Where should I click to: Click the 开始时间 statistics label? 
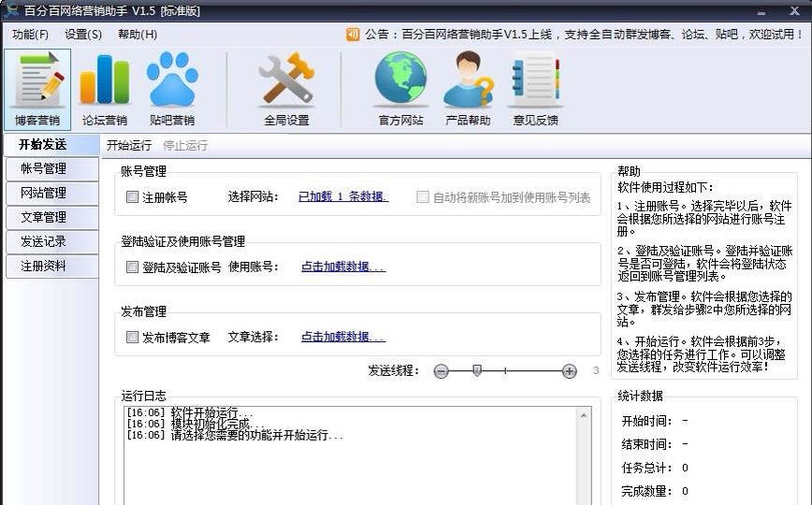click(646, 421)
